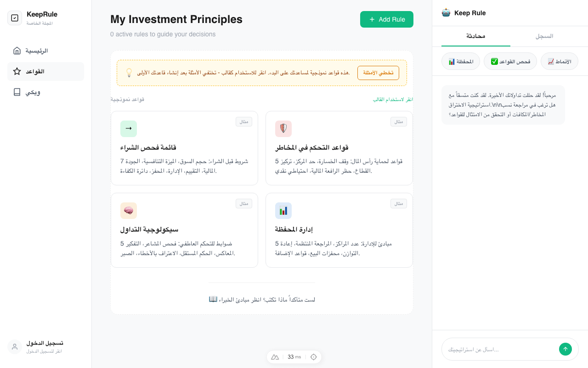The height and width of the screenshot is (368, 588).
Task: Click the Add Rule button
Action: point(387,19)
